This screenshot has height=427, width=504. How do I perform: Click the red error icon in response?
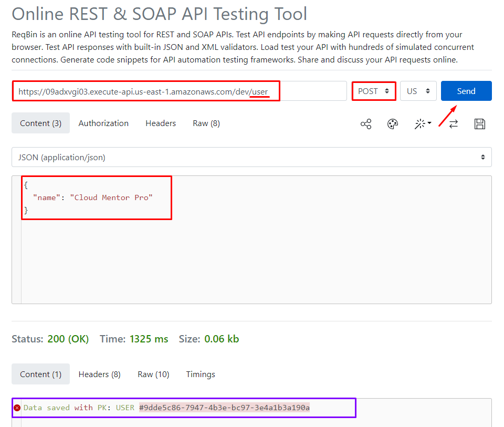point(17,408)
